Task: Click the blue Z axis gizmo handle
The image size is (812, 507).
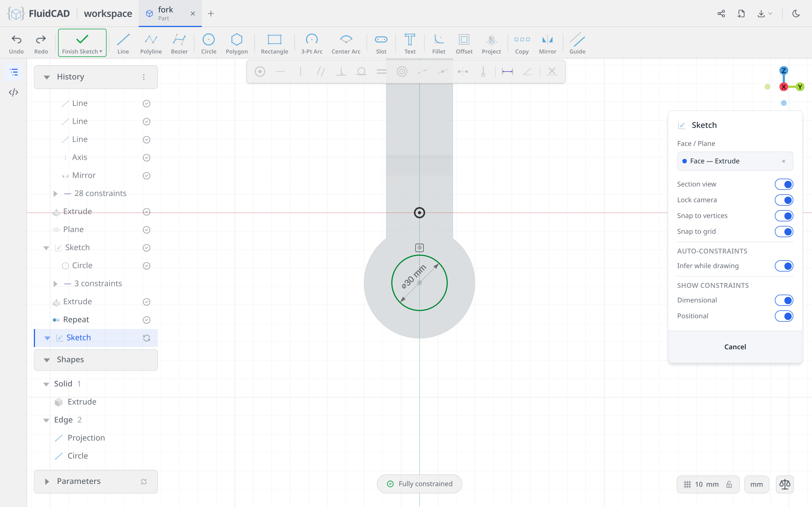Action: (x=784, y=70)
